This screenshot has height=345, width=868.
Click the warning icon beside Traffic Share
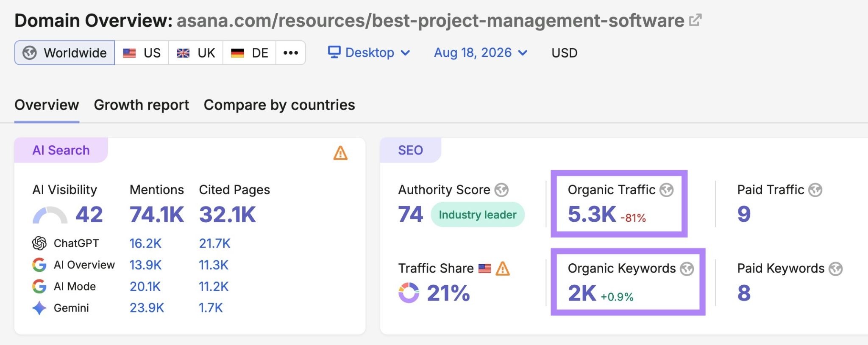pyautogui.click(x=503, y=268)
